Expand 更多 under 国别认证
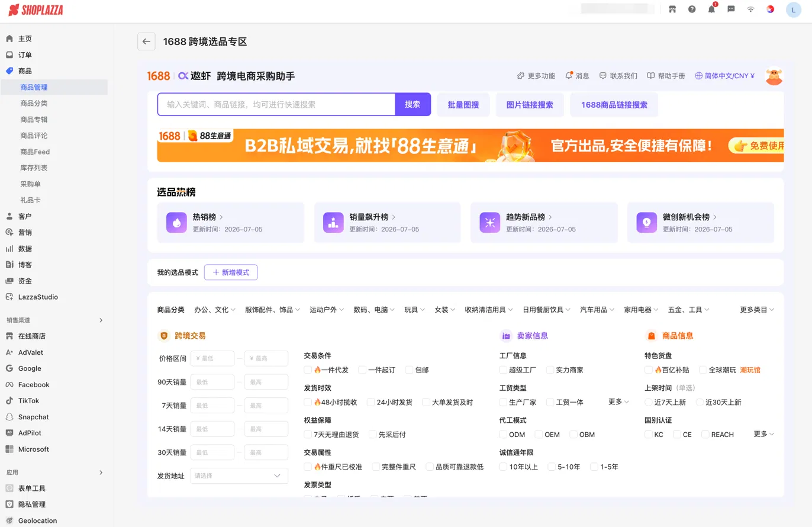 click(763, 434)
